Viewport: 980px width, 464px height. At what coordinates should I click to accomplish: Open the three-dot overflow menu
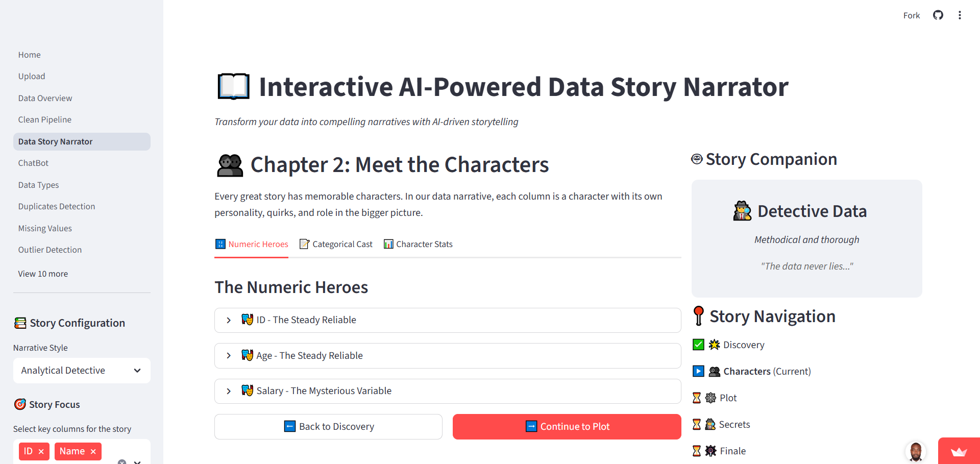click(960, 15)
